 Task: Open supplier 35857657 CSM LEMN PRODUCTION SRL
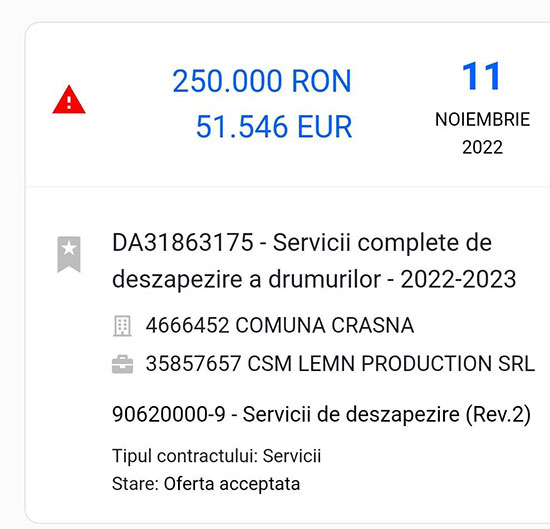pyautogui.click(x=340, y=363)
